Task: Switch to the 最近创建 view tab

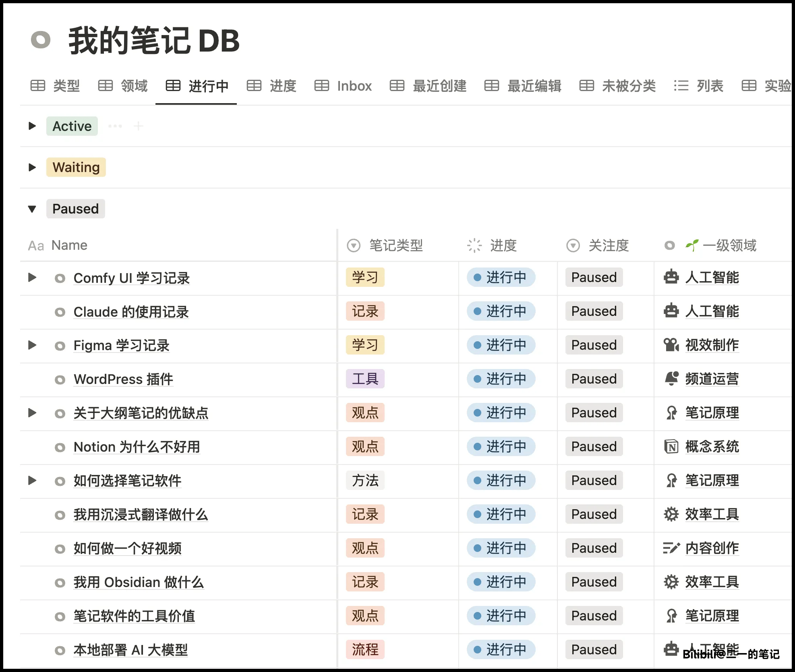Action: tap(428, 86)
